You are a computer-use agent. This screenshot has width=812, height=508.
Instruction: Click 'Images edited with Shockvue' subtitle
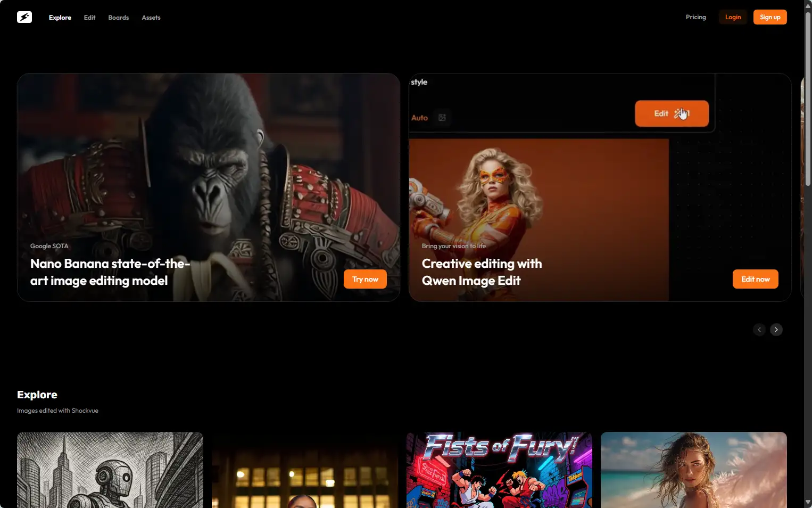(x=57, y=411)
